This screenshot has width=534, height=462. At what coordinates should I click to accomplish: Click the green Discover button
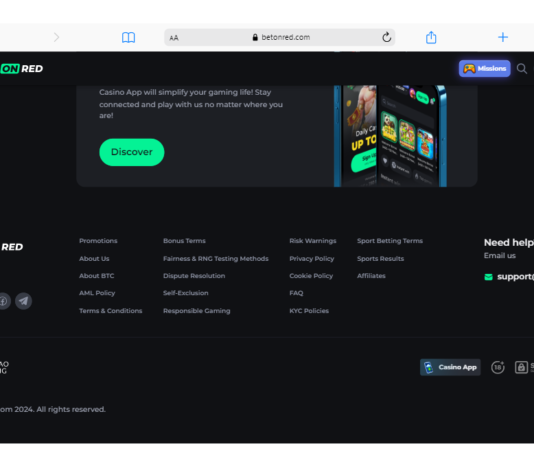click(x=132, y=152)
